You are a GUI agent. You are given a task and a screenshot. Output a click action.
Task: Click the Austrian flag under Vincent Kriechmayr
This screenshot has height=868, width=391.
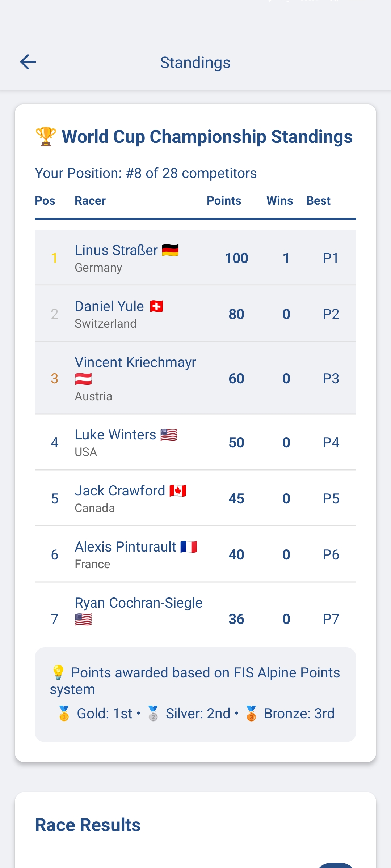[x=83, y=379]
